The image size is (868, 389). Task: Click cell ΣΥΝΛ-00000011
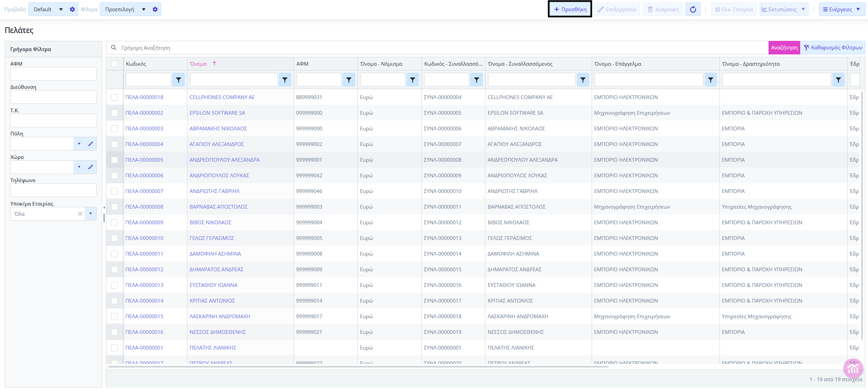tap(443, 207)
